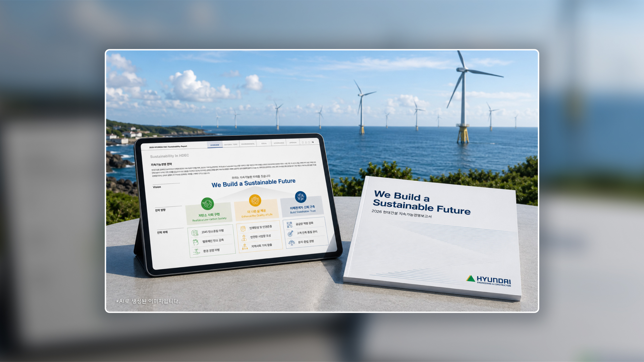This screenshot has height=362, width=644.
Task: Click the 2026 HYUNDAI E&C Sustainability Report title
Action: point(168,147)
